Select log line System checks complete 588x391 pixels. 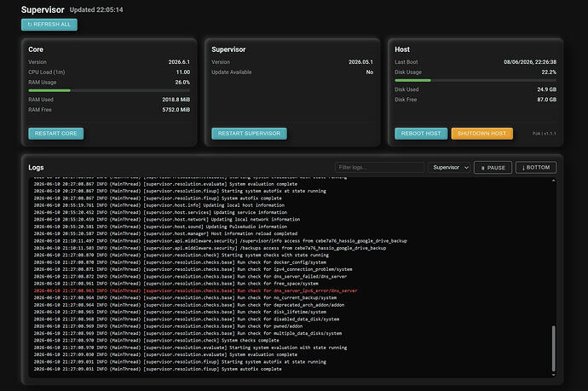click(x=156, y=341)
